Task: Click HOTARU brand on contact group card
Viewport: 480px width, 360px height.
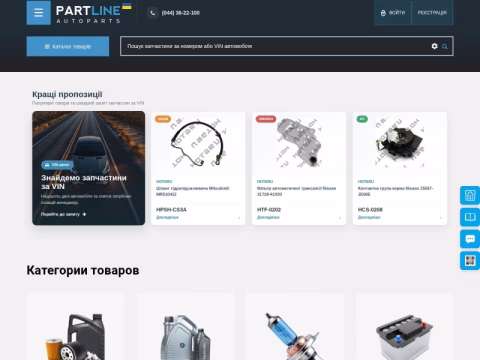Action: [x=366, y=182]
